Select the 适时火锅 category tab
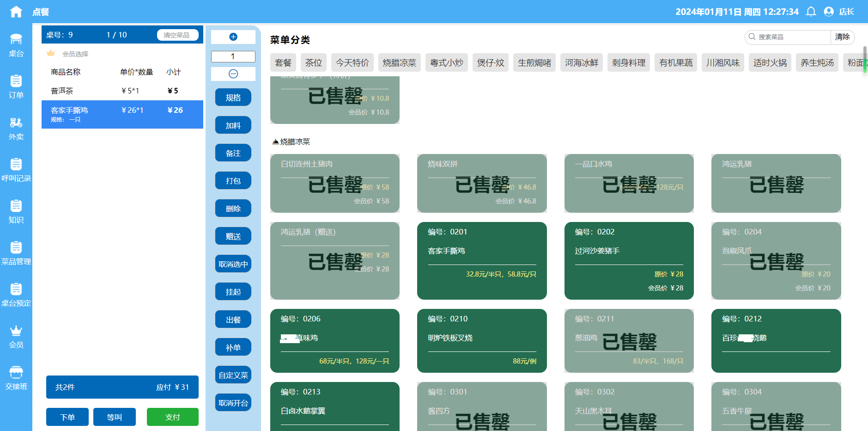The width and height of the screenshot is (868, 431). pos(770,62)
